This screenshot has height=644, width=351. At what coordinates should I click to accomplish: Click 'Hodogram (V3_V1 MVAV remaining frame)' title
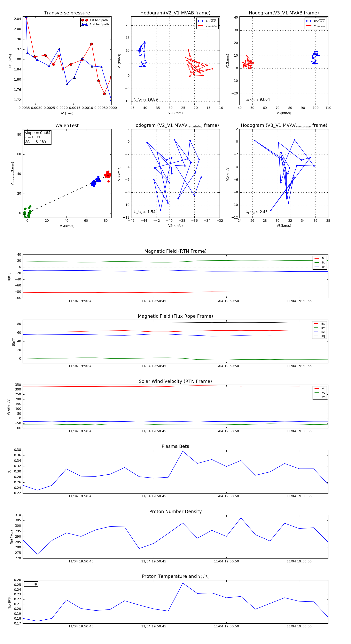point(284,125)
